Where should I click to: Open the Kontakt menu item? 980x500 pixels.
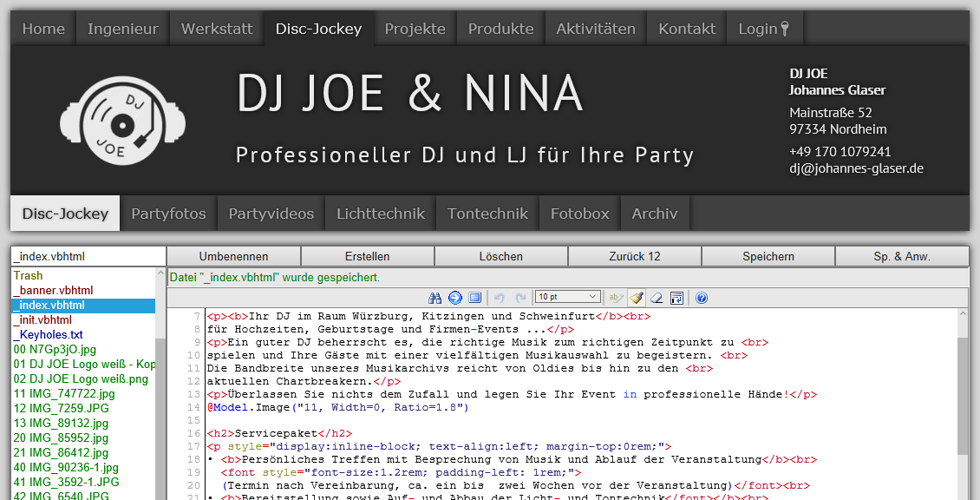click(686, 28)
